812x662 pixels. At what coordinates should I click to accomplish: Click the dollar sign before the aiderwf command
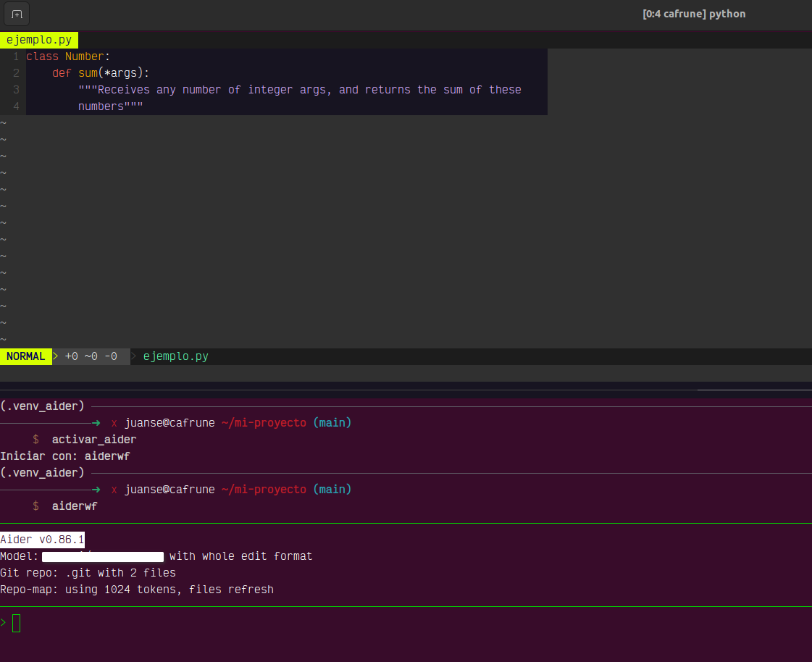pos(35,506)
